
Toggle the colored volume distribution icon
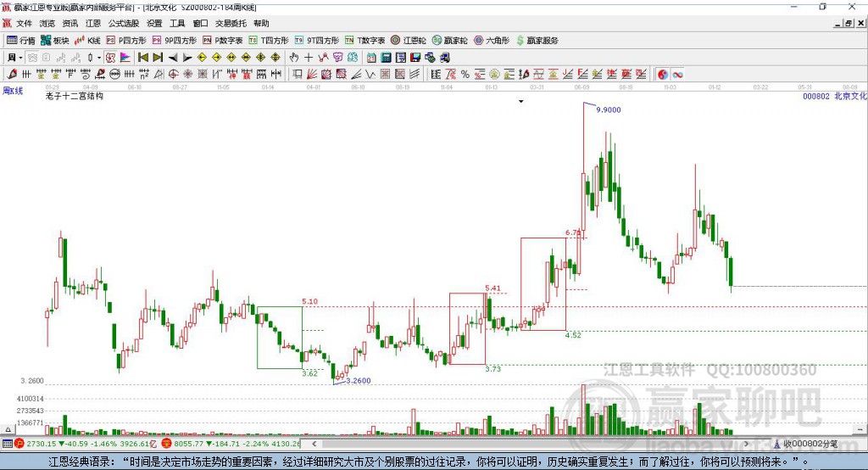tap(125, 58)
